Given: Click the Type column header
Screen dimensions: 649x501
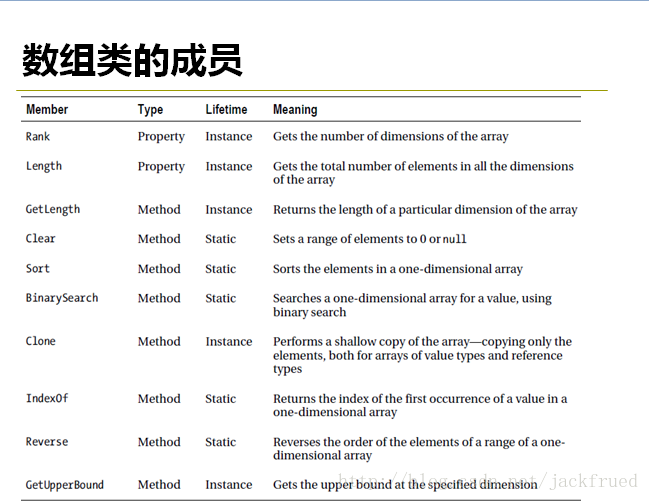Looking at the screenshot, I should (150, 109).
